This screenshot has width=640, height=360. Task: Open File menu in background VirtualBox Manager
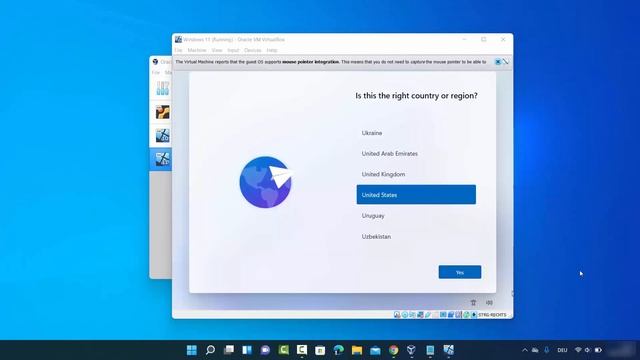tap(156, 73)
